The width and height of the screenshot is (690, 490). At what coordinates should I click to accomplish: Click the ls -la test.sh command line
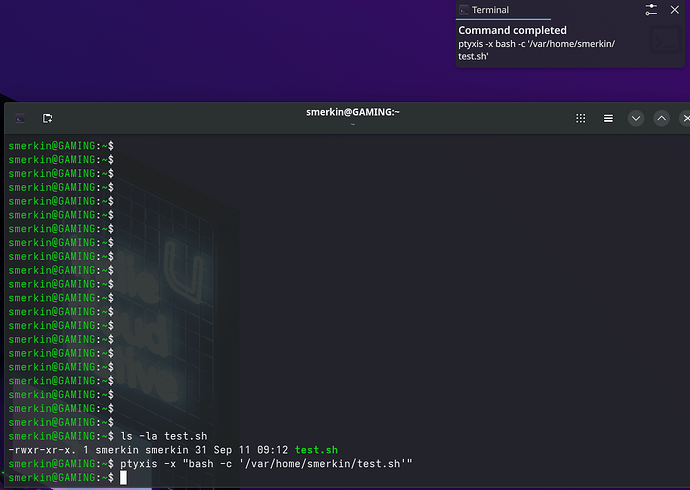pyautogui.click(x=164, y=436)
